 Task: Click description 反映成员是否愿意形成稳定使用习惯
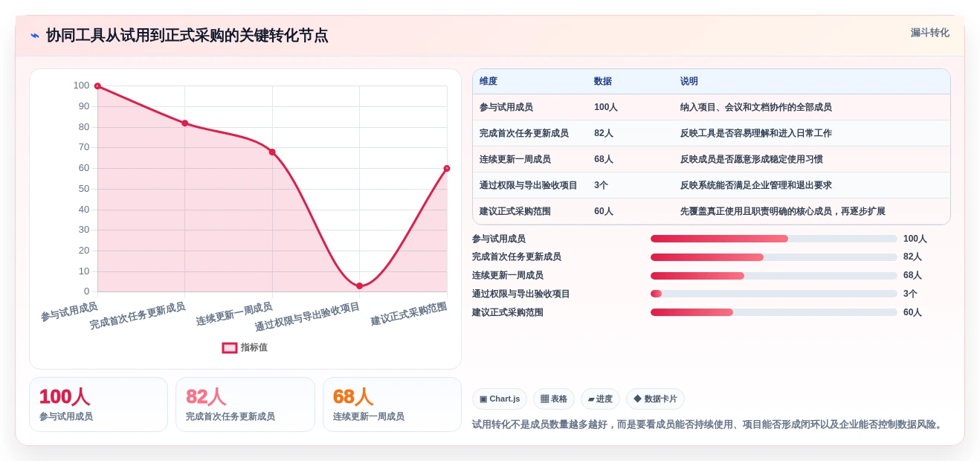[752, 159]
